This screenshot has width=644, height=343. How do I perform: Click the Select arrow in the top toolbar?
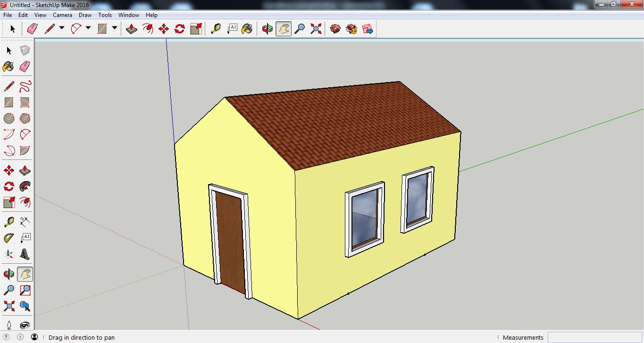12,29
